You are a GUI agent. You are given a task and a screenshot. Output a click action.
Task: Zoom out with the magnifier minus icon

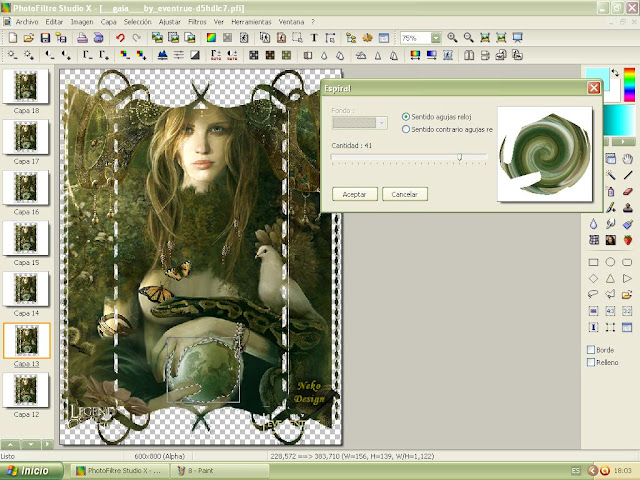(469, 38)
